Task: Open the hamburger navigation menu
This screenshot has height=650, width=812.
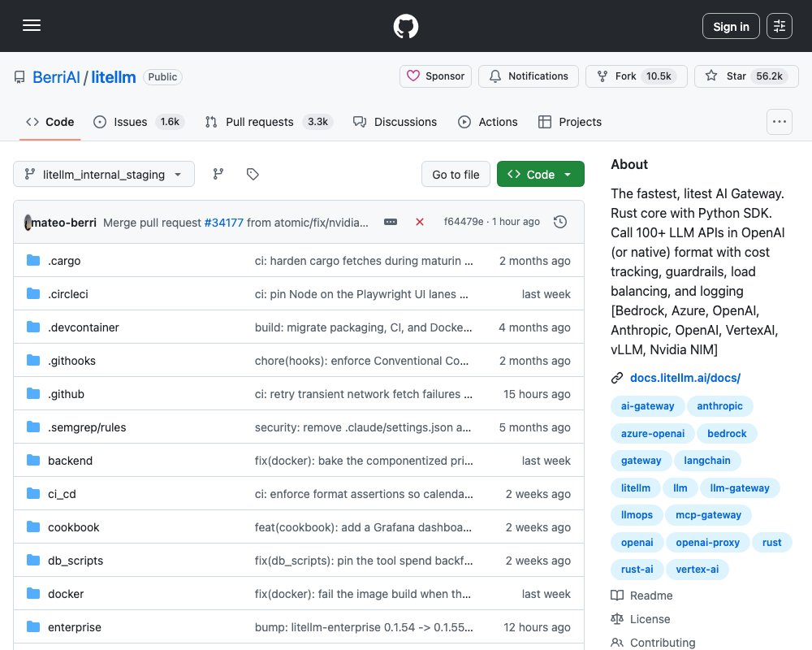Action: pos(32,25)
